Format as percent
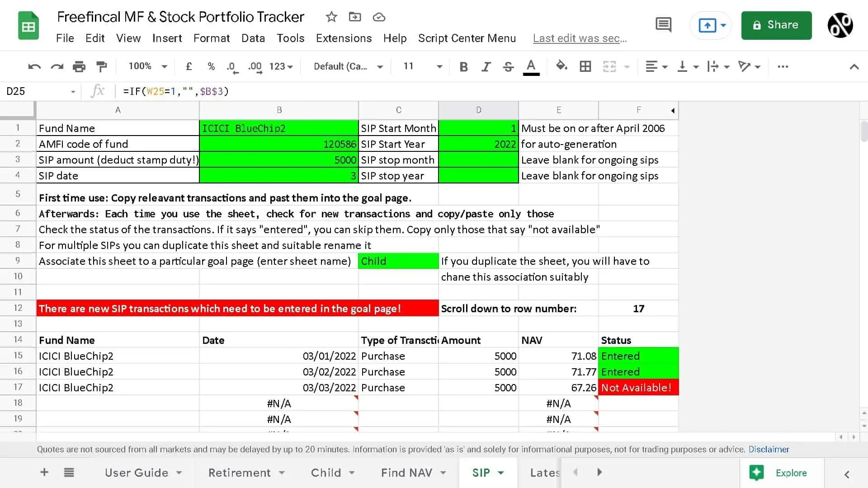The height and width of the screenshot is (488, 868). (x=211, y=66)
